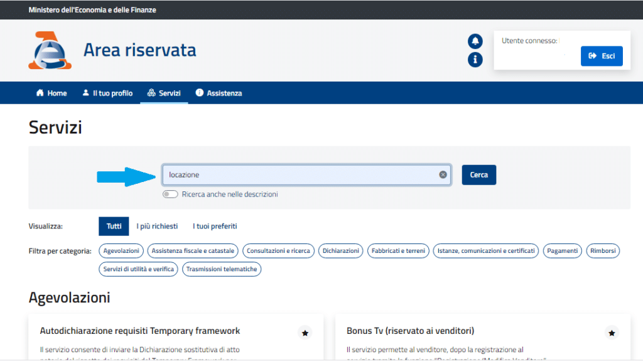Focus the search field containing locazione
643x364 pixels.
tap(306, 175)
